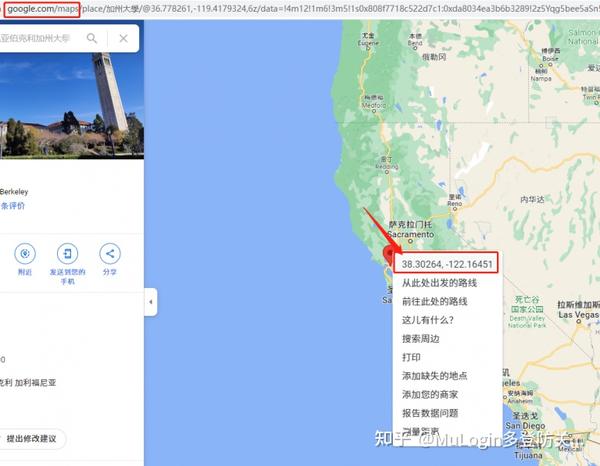Click the search magnifier icon
This screenshot has width=600, height=466.
92,38
